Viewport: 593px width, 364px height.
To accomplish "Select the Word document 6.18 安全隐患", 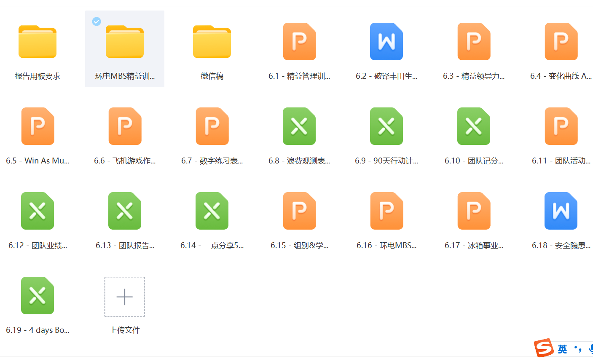I will click(x=561, y=211).
